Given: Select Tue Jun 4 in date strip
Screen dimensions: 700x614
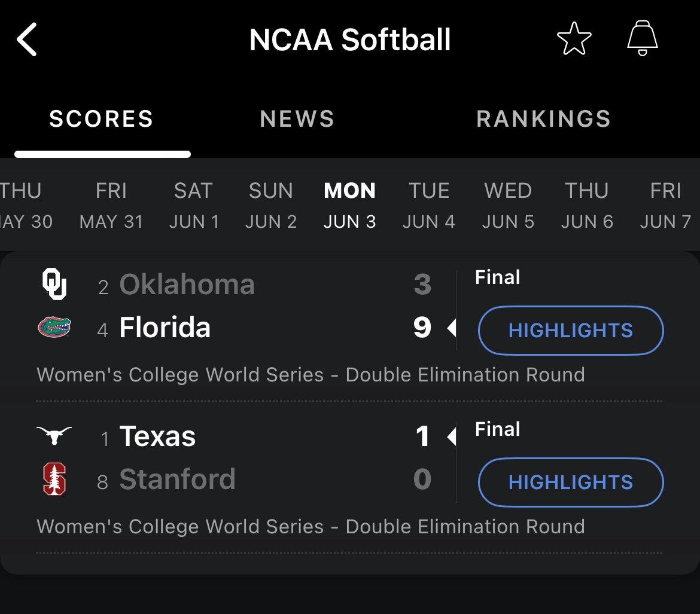Looking at the screenshot, I should (428, 206).
